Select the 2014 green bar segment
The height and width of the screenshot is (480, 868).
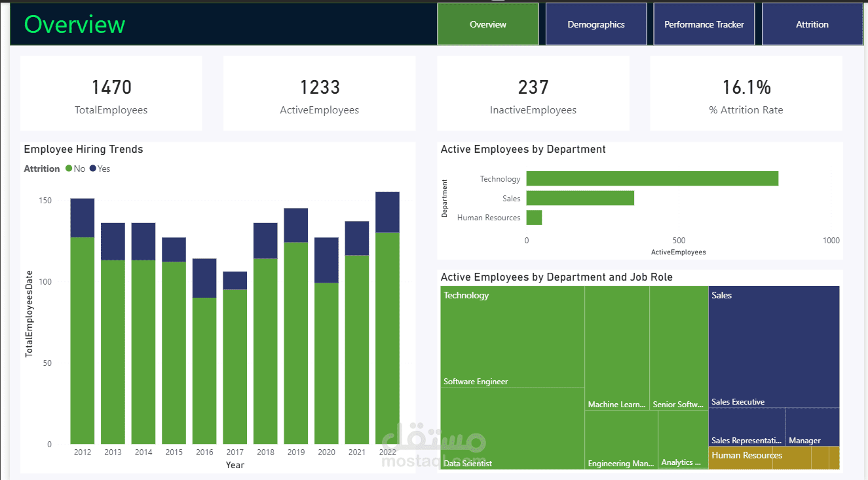pyautogui.click(x=143, y=352)
